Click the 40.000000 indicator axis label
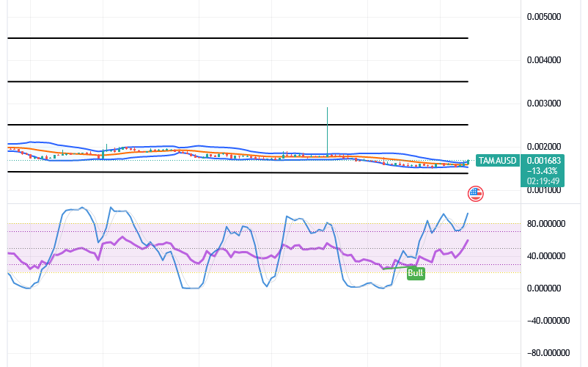 [x=546, y=256]
